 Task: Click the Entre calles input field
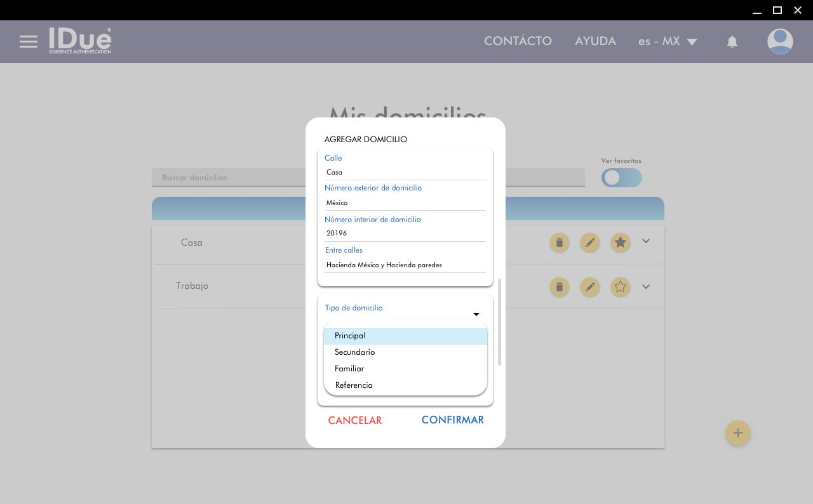(x=405, y=265)
